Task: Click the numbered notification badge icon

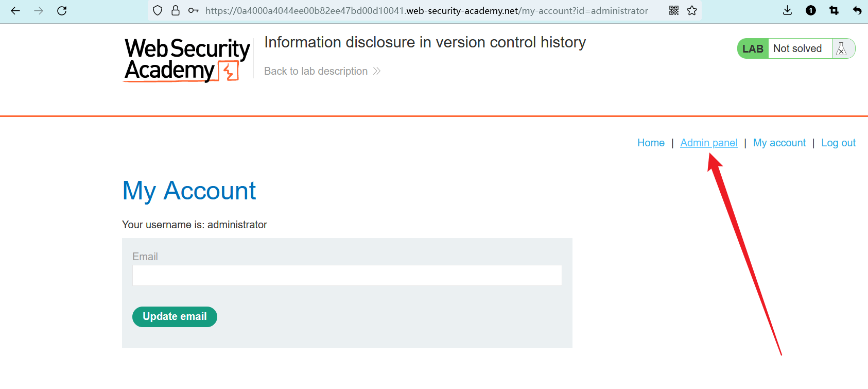Action: tap(811, 10)
